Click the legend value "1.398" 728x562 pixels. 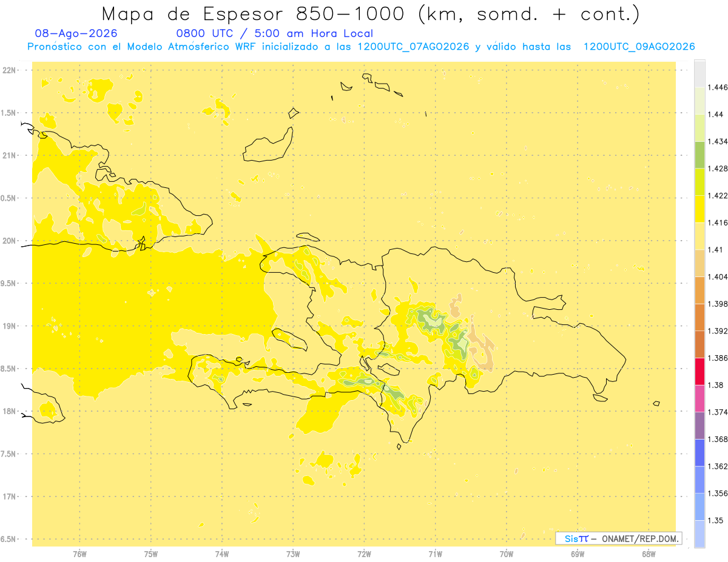click(718, 304)
